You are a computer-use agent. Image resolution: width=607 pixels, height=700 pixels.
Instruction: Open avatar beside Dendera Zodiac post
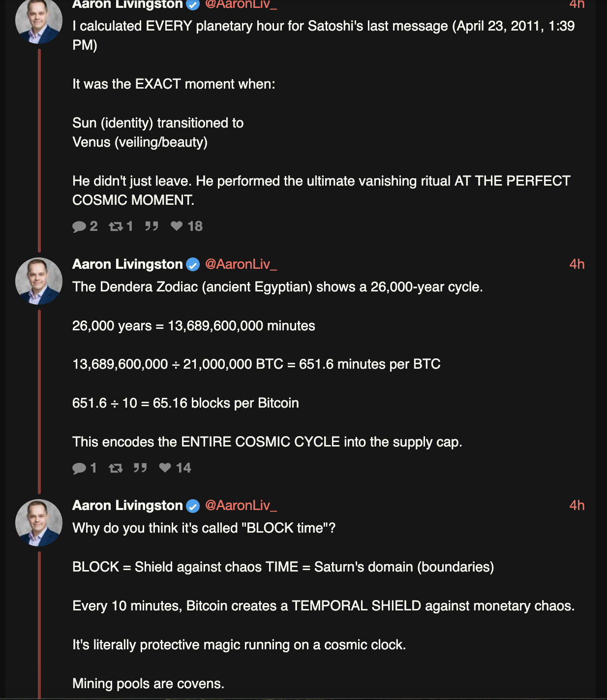point(39,281)
